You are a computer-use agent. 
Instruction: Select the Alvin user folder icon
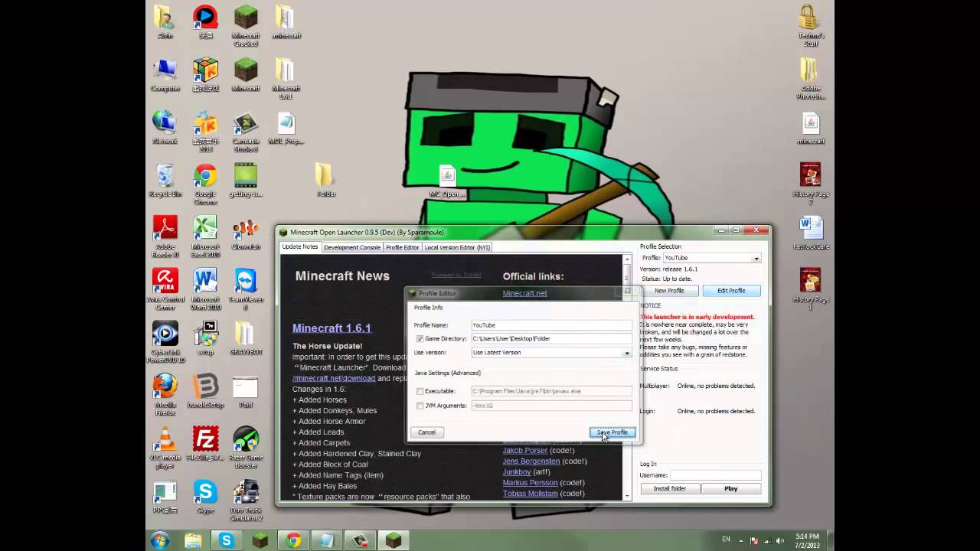click(165, 22)
